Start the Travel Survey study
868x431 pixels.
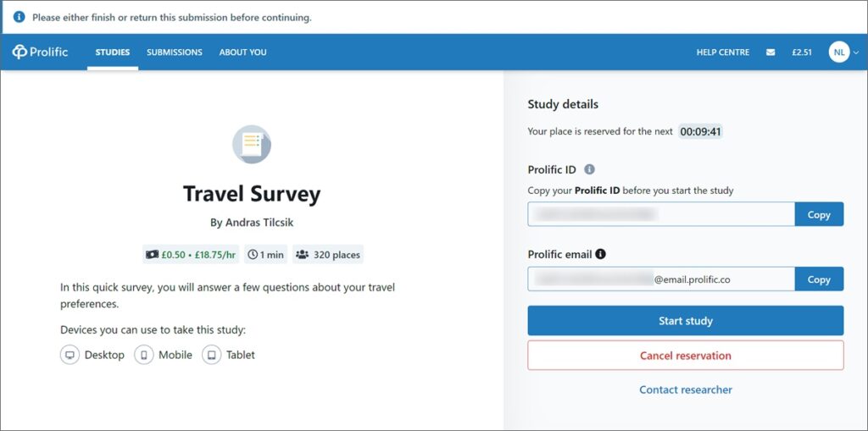click(685, 321)
